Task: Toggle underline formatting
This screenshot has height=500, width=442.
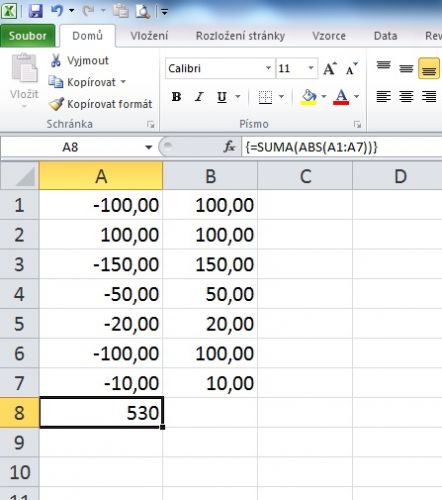Action: 222,97
